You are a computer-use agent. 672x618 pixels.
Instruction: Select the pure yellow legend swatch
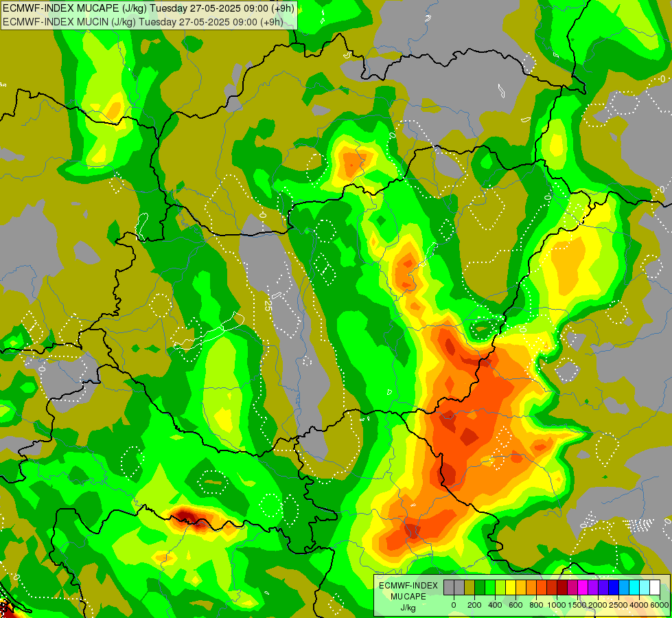pos(511,587)
